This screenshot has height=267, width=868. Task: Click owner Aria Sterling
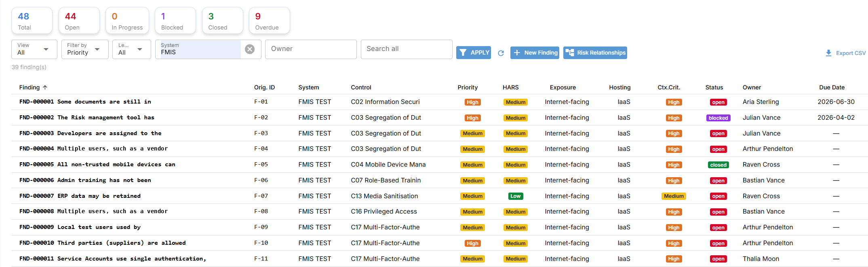tap(761, 102)
